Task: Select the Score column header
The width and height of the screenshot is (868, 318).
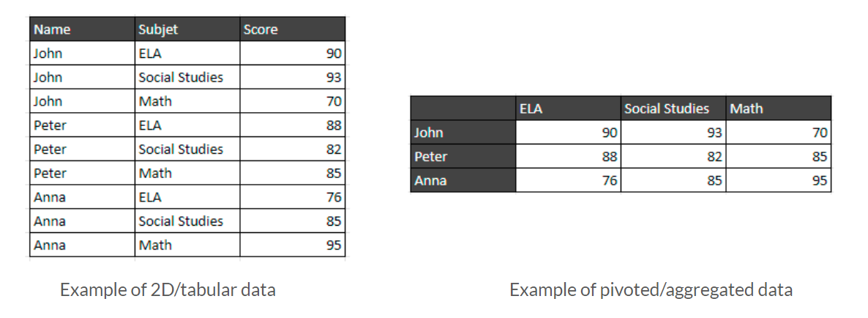Action: pyautogui.click(x=291, y=29)
